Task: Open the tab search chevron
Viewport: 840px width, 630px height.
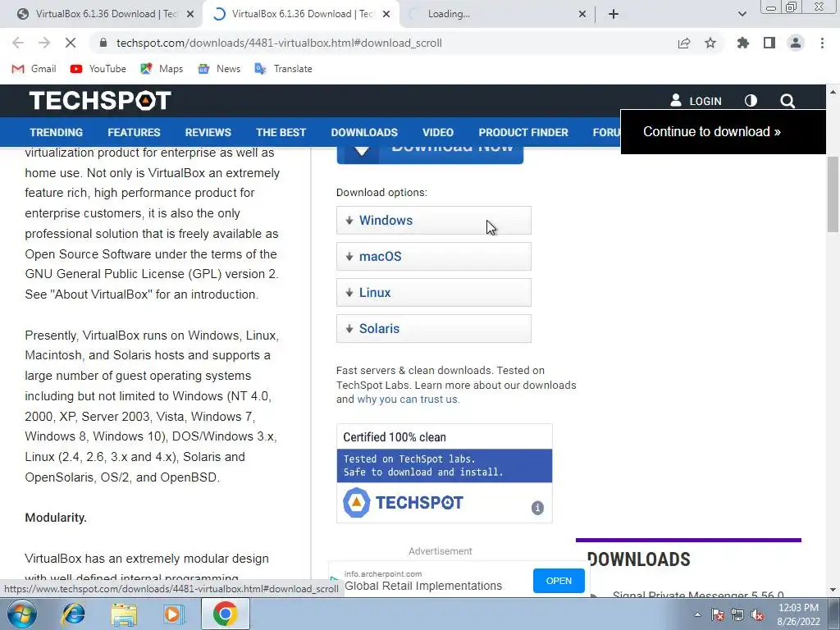Action: pos(742,15)
